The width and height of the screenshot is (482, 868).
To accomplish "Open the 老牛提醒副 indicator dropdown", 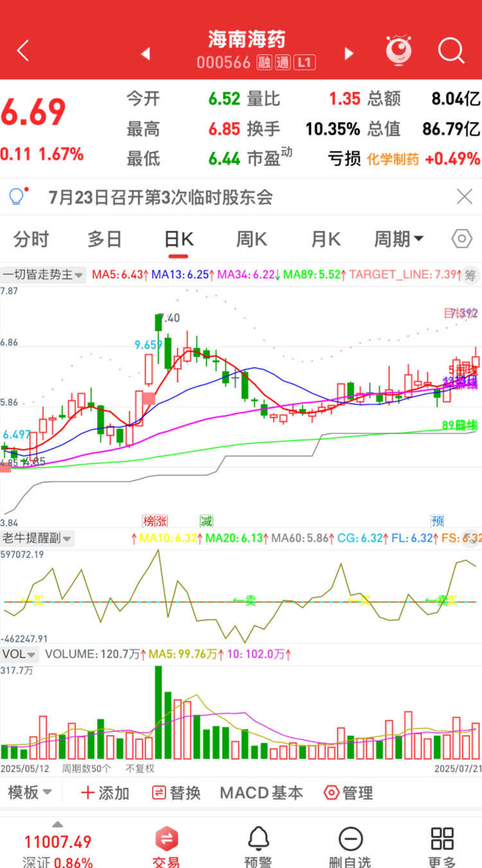I will click(37, 538).
